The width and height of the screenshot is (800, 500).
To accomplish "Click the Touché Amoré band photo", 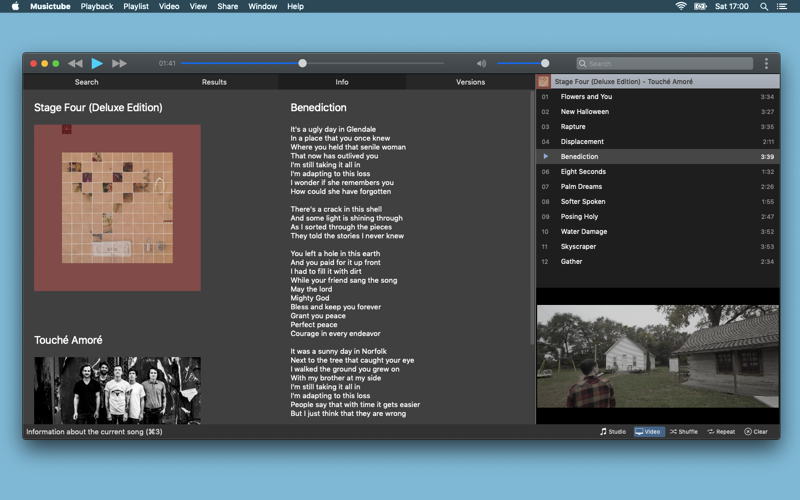I will (117, 390).
